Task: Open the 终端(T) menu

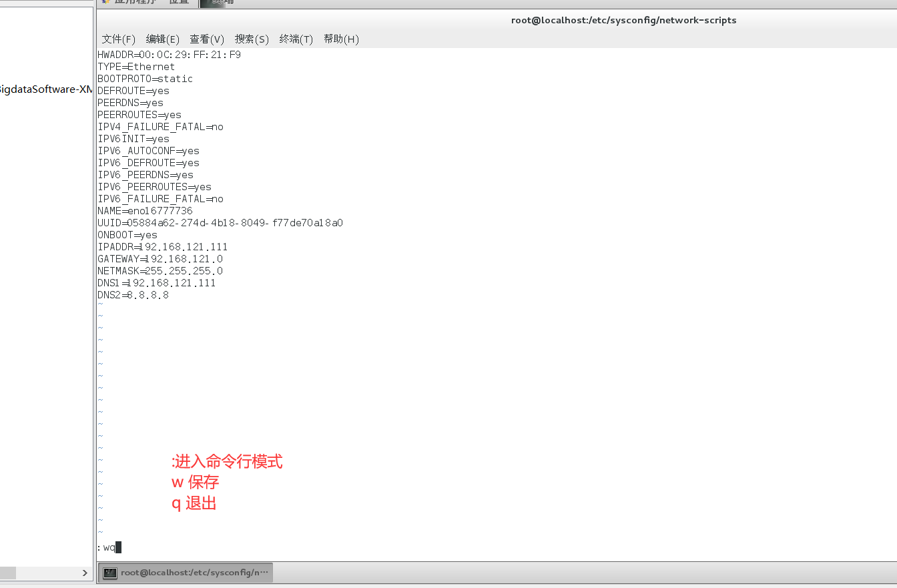Action: pyautogui.click(x=296, y=39)
